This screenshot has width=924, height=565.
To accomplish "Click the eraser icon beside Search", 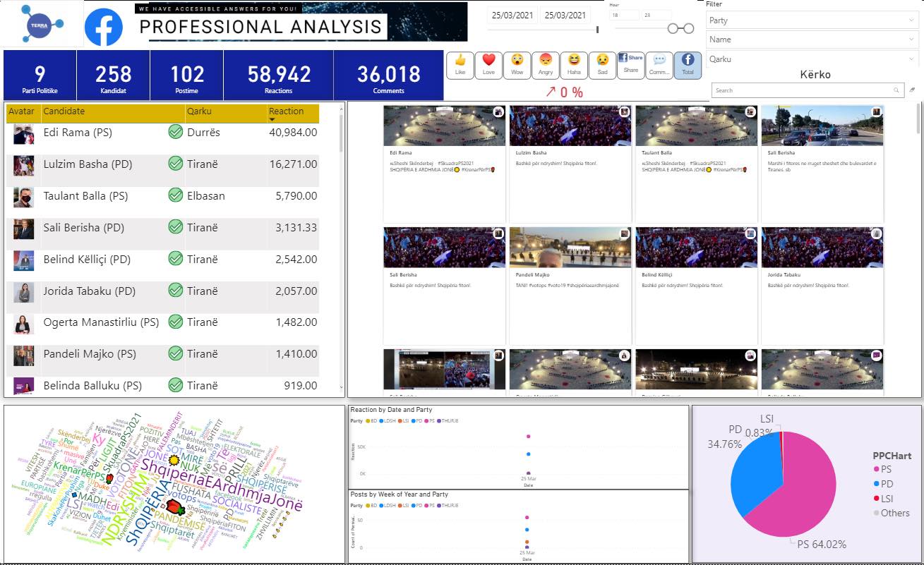I will tap(912, 90).
